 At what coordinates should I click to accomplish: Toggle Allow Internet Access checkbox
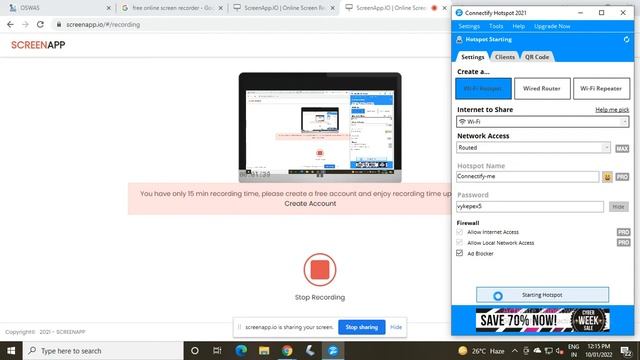(460, 232)
